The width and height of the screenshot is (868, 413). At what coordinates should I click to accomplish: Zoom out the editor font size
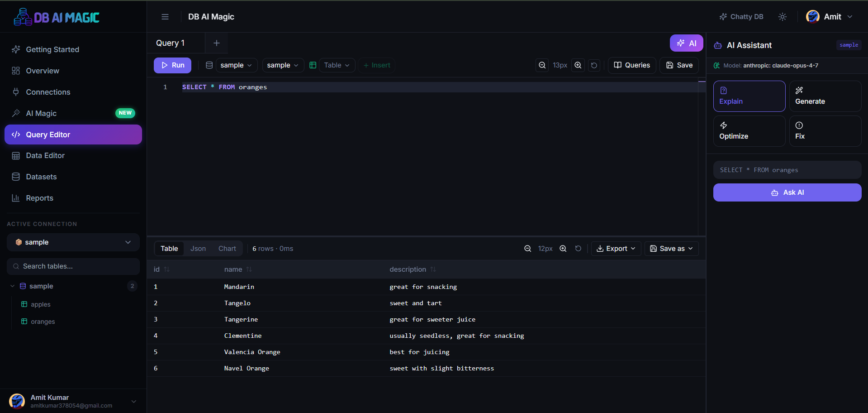pos(542,65)
